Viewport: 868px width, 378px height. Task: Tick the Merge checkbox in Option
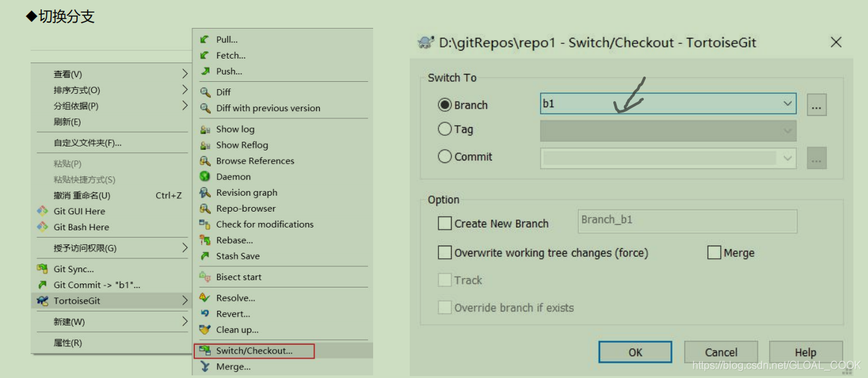tap(714, 253)
